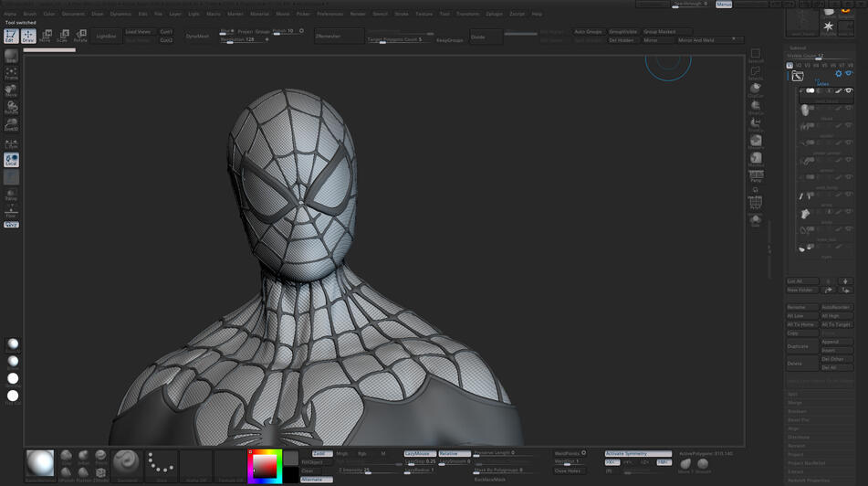
Task: Toggle Activate Symmetry
Action: click(638, 453)
